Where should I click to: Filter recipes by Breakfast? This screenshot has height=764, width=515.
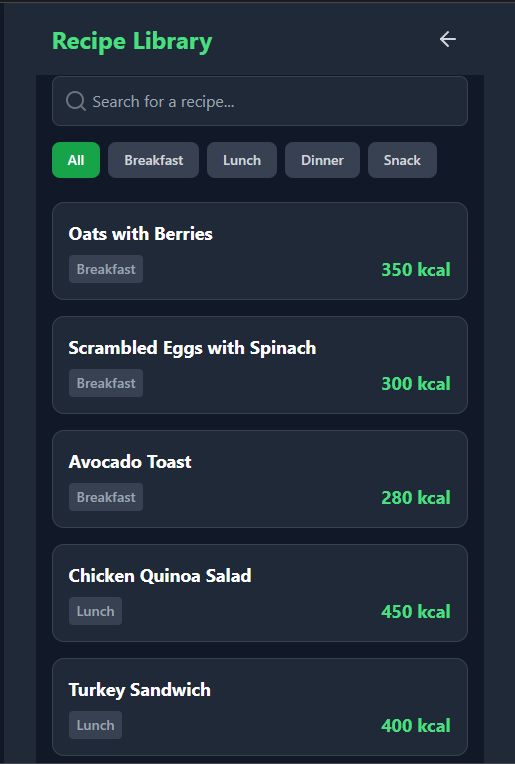[153, 160]
